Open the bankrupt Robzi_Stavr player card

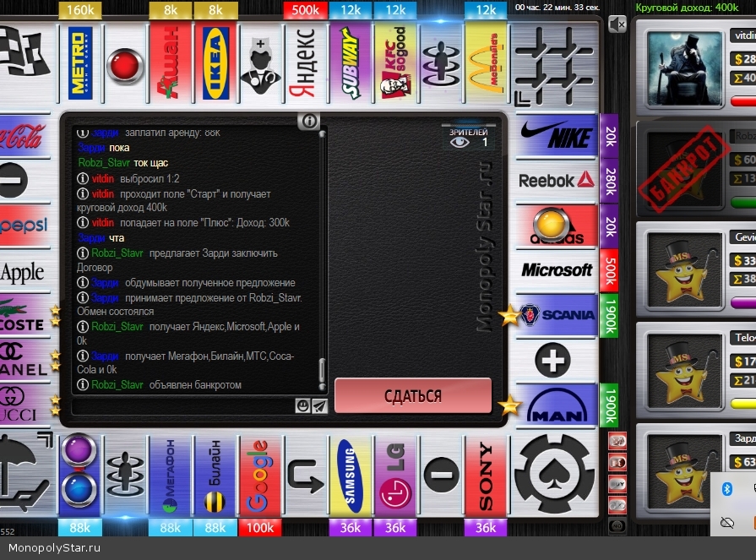pyautogui.click(x=697, y=169)
